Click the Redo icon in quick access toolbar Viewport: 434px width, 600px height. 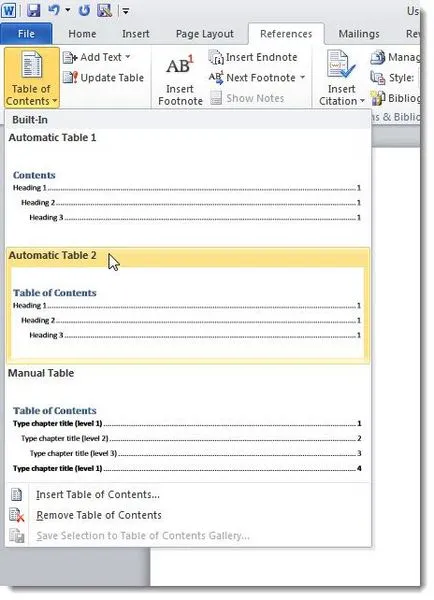(x=84, y=10)
